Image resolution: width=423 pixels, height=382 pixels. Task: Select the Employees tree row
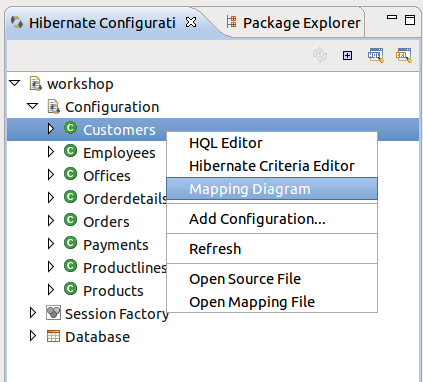[x=119, y=153]
